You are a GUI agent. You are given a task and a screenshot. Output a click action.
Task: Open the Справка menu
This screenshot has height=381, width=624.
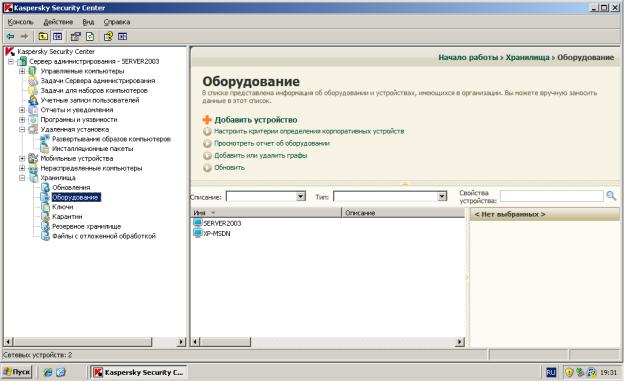pos(117,22)
